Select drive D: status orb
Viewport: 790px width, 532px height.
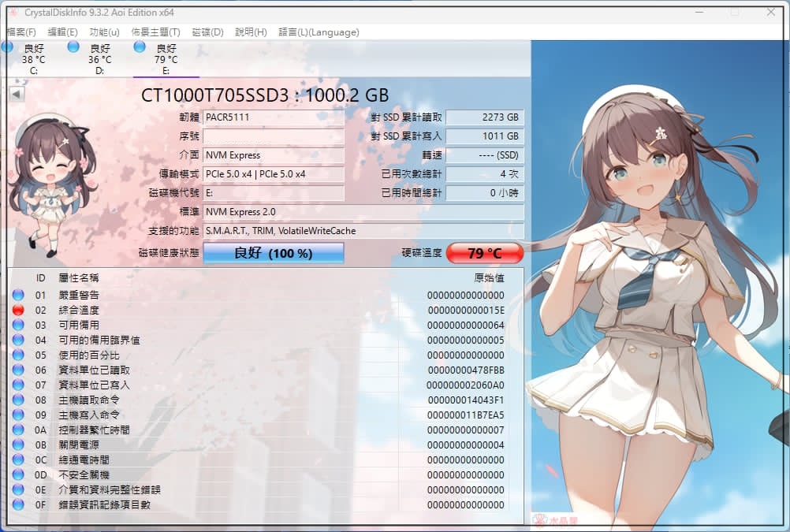(73, 47)
